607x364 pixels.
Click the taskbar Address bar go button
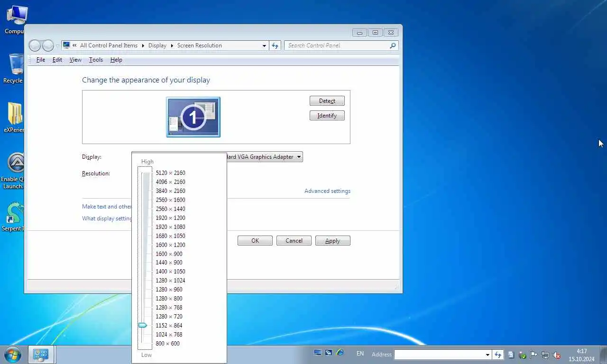(498, 355)
